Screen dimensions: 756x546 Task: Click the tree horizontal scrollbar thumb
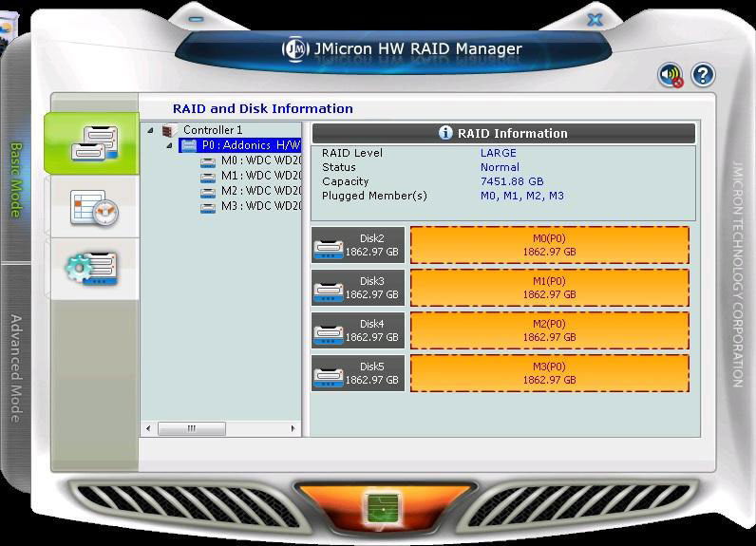(192, 428)
